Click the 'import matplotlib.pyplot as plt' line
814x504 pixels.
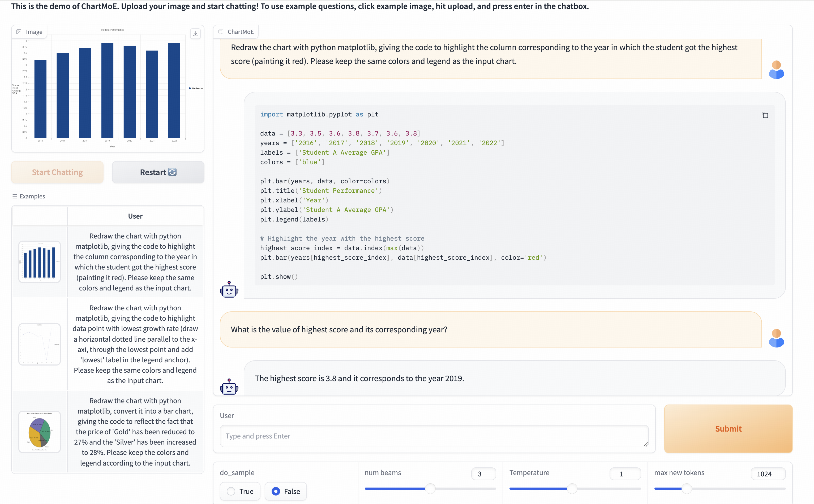[x=319, y=114]
